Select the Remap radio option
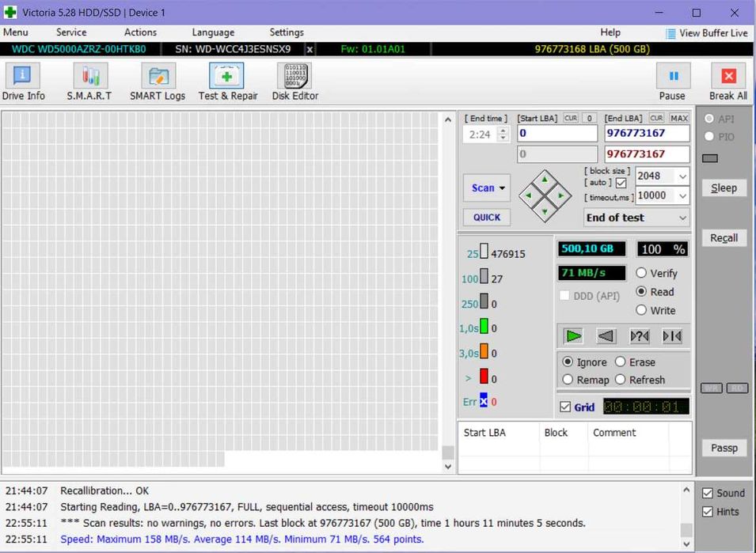The width and height of the screenshot is (756, 553). pos(568,380)
